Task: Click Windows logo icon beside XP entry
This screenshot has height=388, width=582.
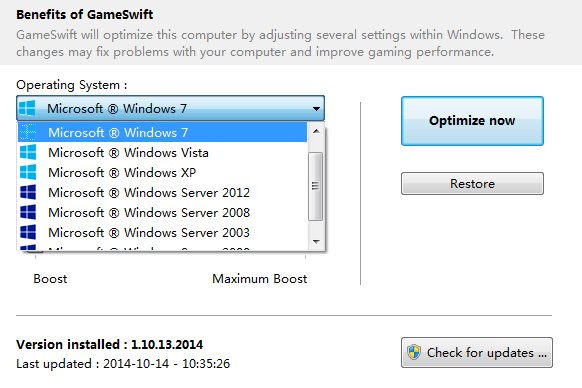Action: pyautogui.click(x=28, y=172)
